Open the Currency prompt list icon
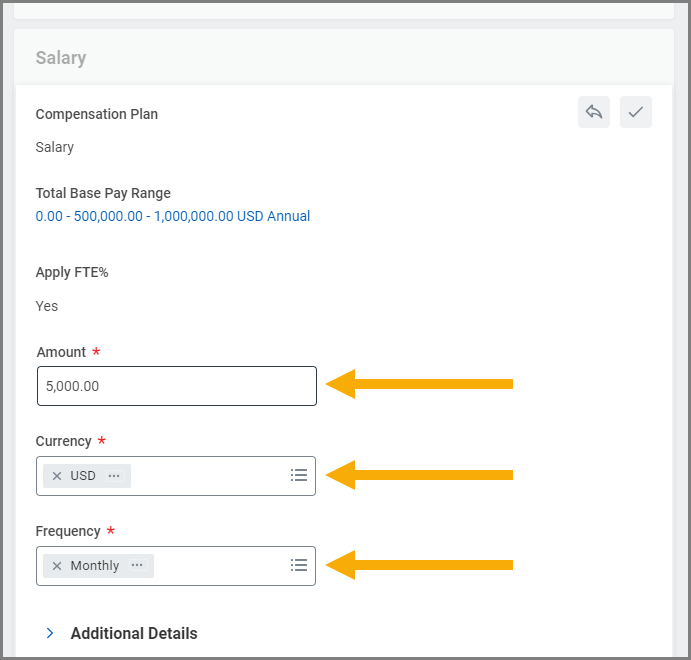Screen dimensions: 691x660 pyautogui.click(x=298, y=475)
